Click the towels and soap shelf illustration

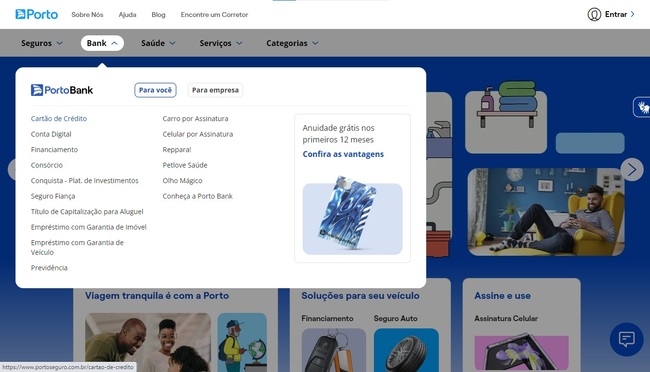506,117
